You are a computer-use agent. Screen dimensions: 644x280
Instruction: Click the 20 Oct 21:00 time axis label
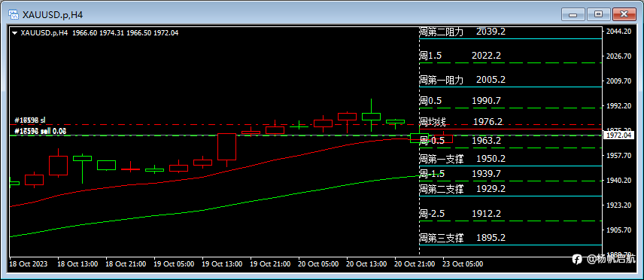pos(415,264)
